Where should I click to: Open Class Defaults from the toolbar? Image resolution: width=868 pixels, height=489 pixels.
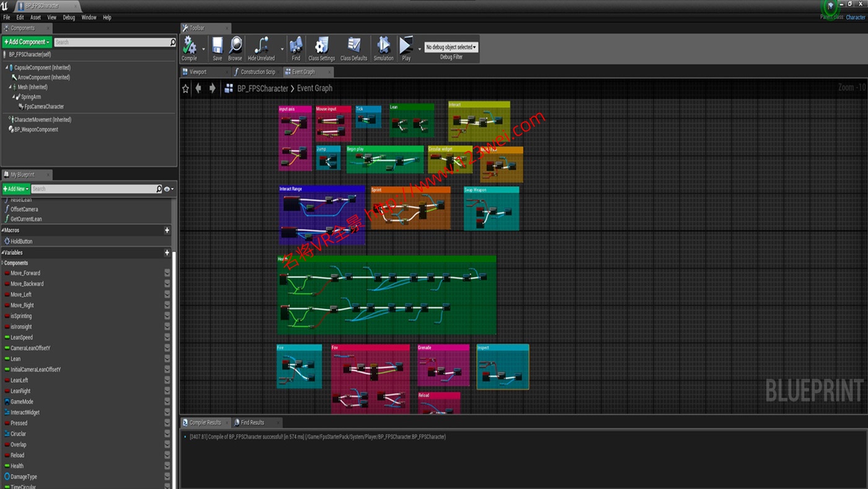(x=353, y=48)
